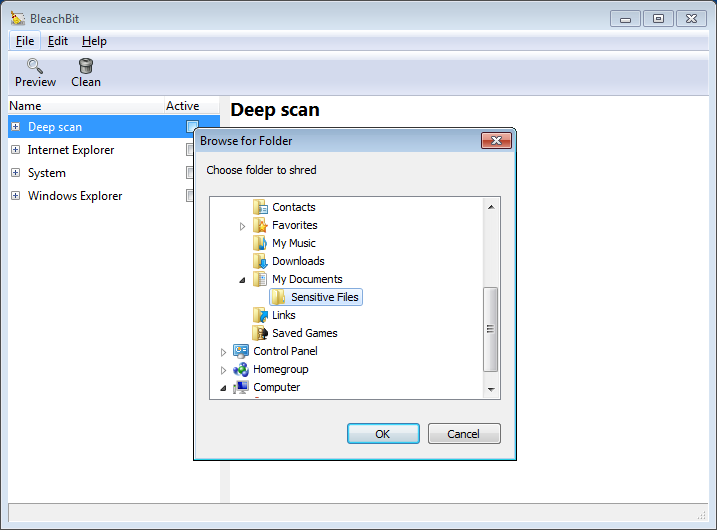Expand the Deep scan cleaner row

16,127
